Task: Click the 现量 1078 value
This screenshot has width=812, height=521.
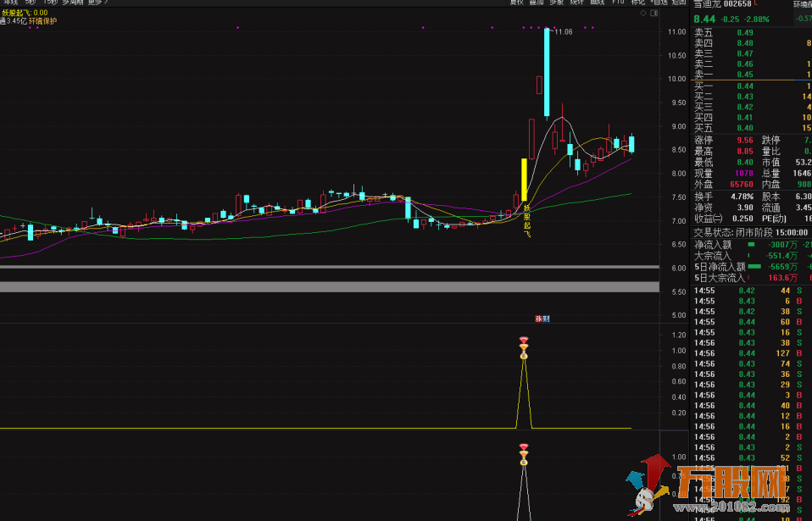Action: tap(744, 174)
